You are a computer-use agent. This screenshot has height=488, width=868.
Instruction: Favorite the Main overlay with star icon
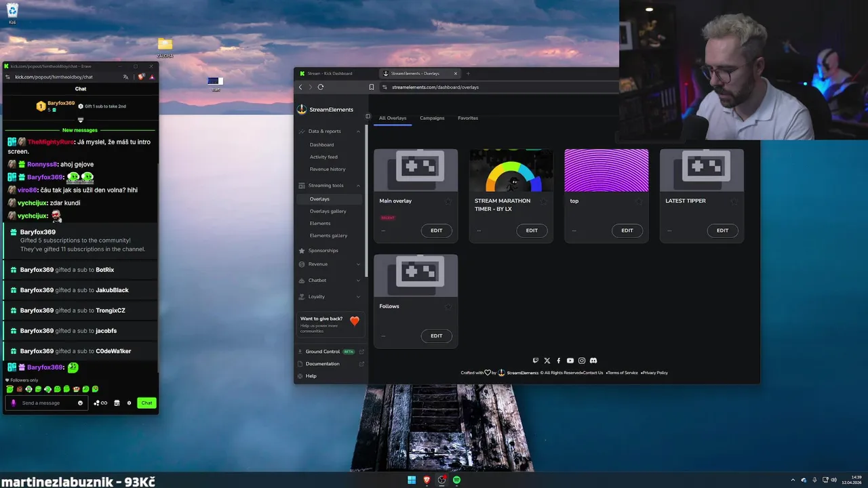pyautogui.click(x=448, y=201)
